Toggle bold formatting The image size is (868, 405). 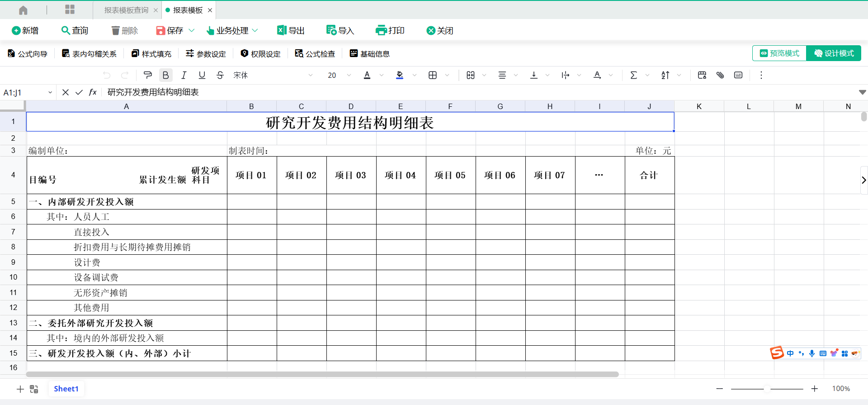tap(165, 75)
